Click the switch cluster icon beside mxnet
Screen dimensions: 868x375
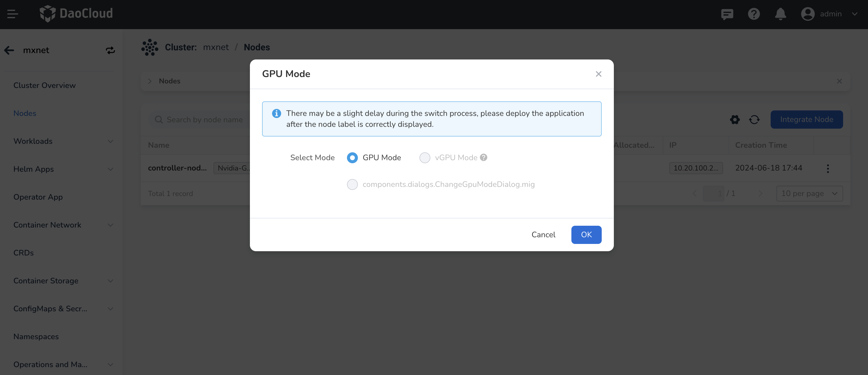click(x=110, y=50)
